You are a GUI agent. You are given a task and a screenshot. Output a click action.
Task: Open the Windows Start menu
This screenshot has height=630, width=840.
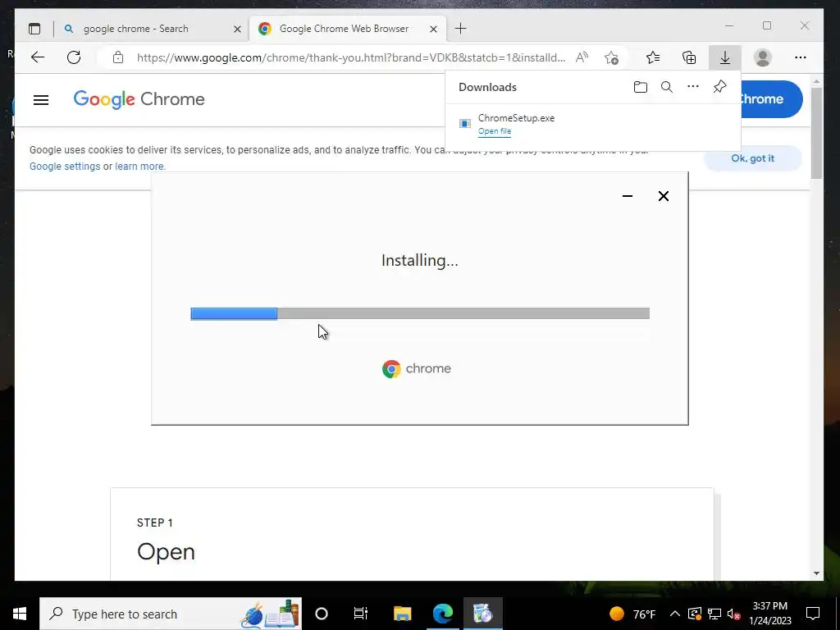click(x=20, y=614)
